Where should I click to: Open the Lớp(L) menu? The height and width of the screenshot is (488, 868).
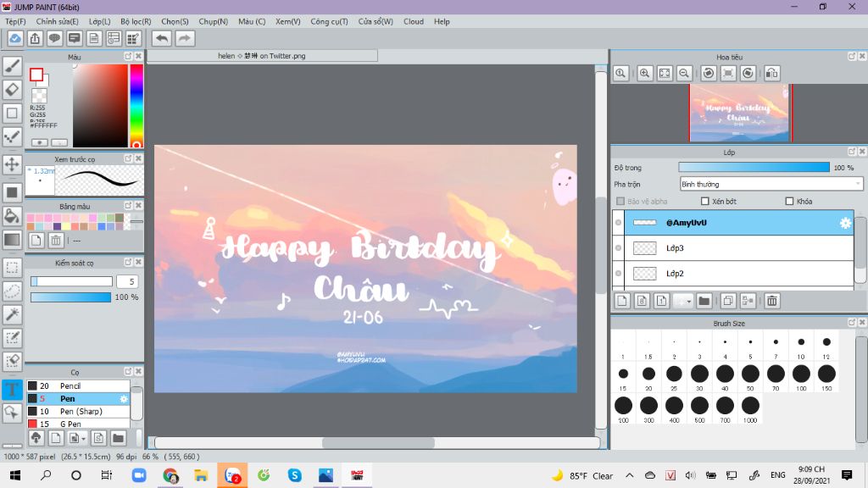(100, 21)
